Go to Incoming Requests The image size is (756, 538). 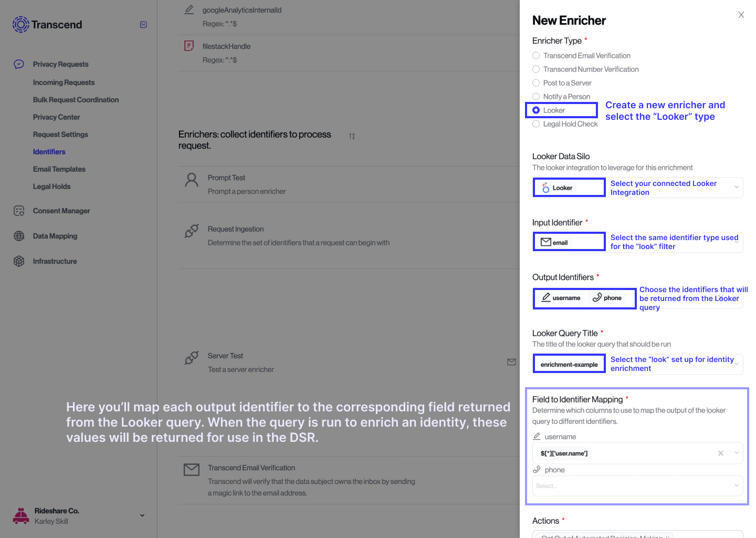64,82
